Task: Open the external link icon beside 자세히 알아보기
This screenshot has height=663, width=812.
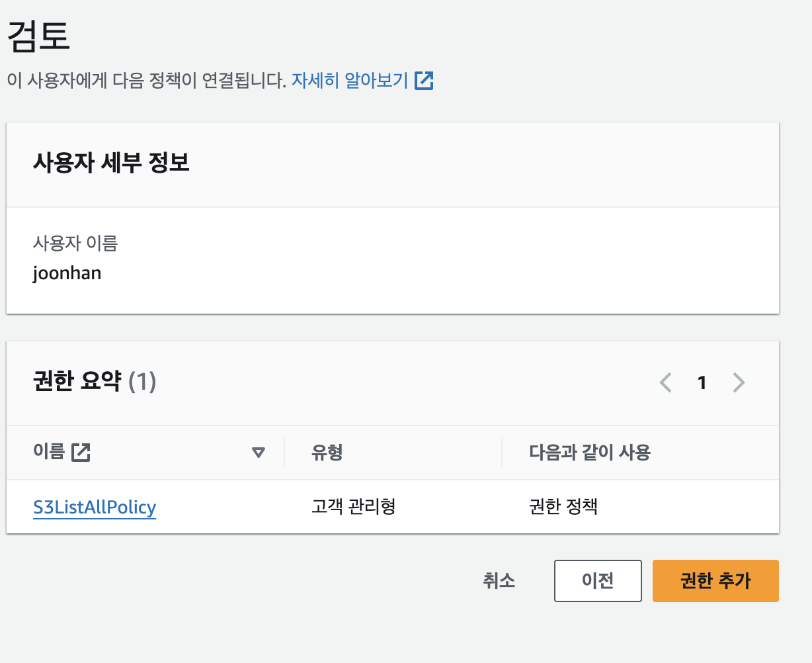Action: click(424, 81)
